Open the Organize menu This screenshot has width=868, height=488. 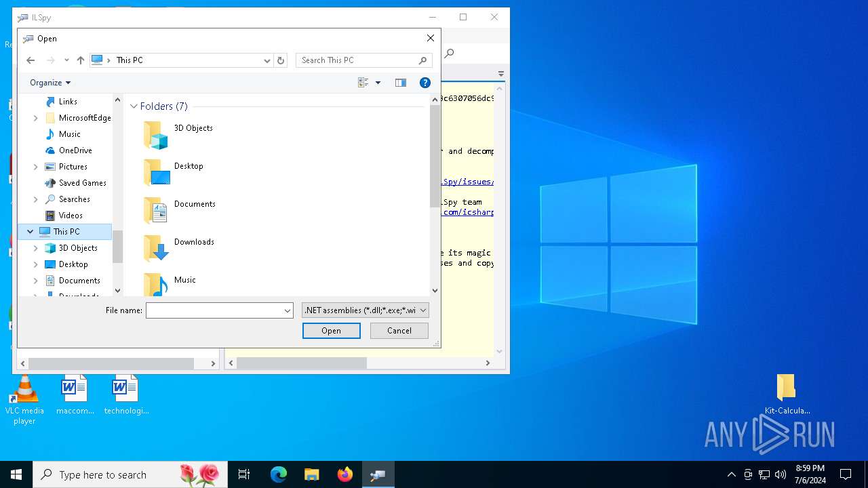[x=50, y=83]
